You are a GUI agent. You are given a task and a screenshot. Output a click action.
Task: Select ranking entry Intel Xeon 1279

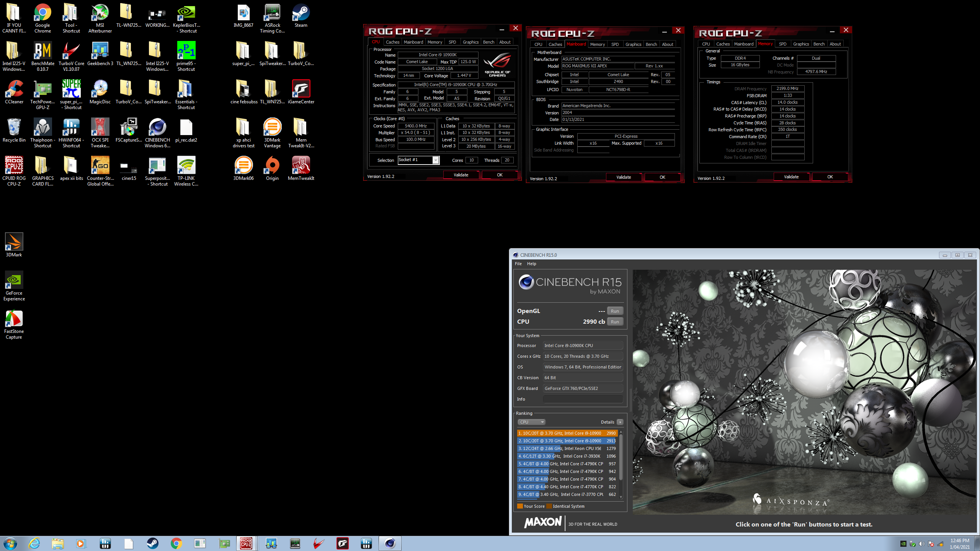pyautogui.click(x=567, y=448)
